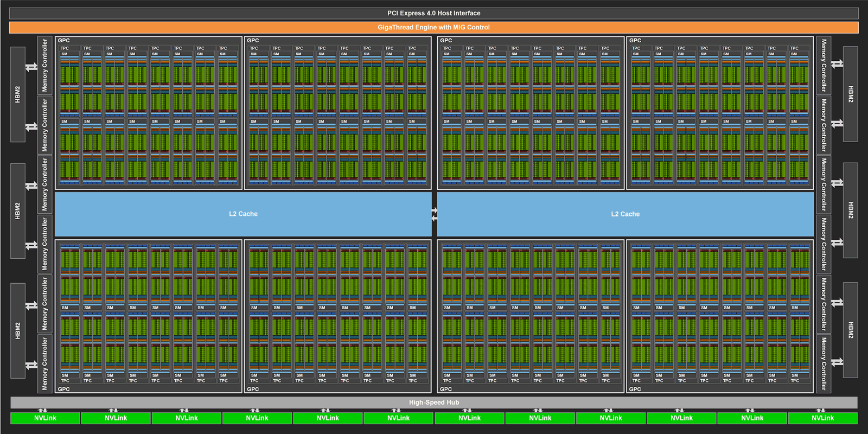Select the left-hand L2 Cache block
The height and width of the screenshot is (434, 868).
point(243,214)
